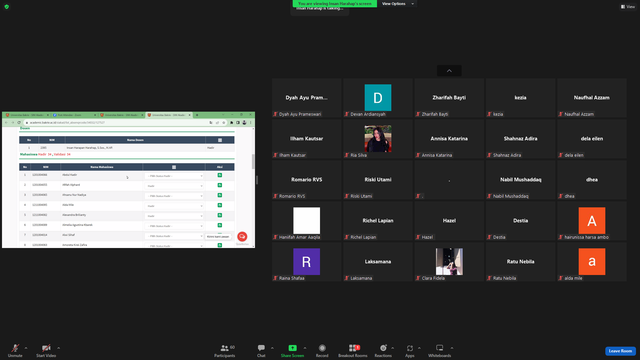Expand audio options arrow beside Unmute
Screen dimensions: 640x360
click(26, 348)
